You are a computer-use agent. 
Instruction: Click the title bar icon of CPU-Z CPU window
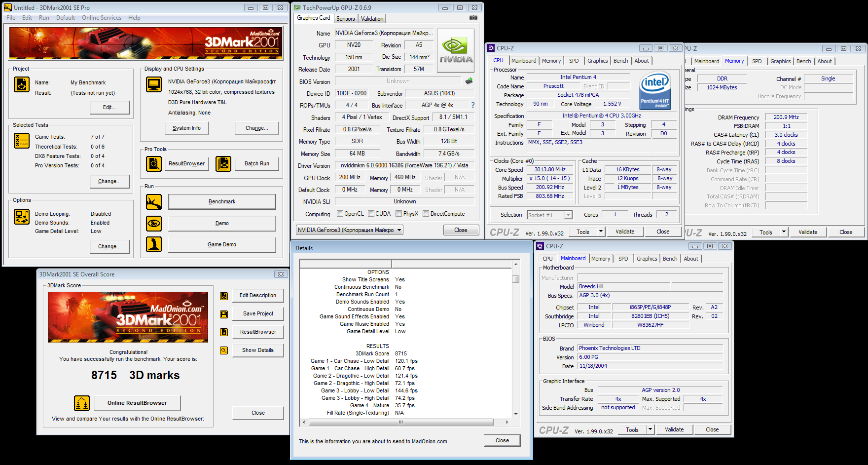(491, 48)
